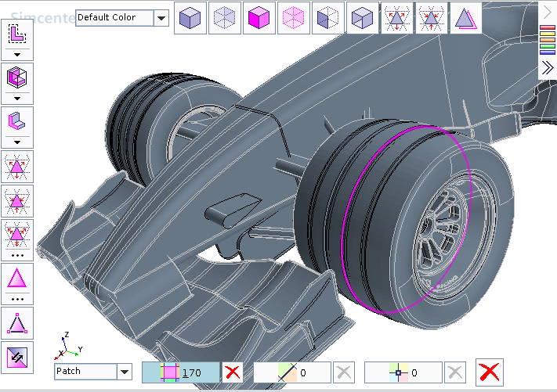The image size is (557, 392).
Task: Choose the solid magenta cube display
Action: 259,18
